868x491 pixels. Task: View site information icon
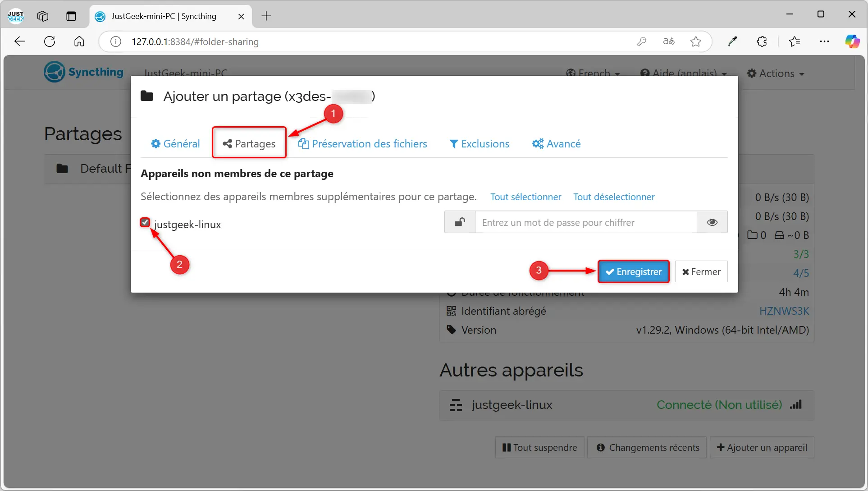coord(116,41)
